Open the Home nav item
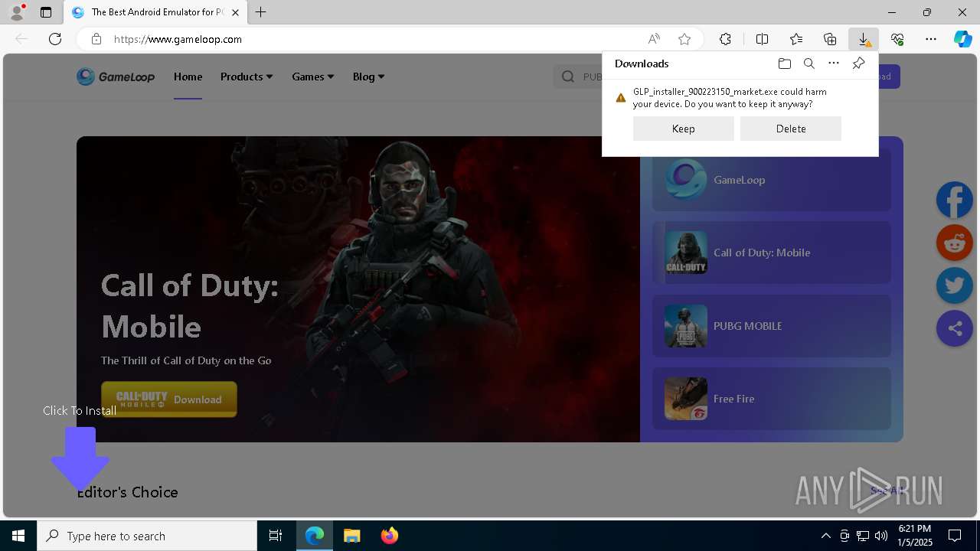The image size is (980, 551). [x=188, y=77]
